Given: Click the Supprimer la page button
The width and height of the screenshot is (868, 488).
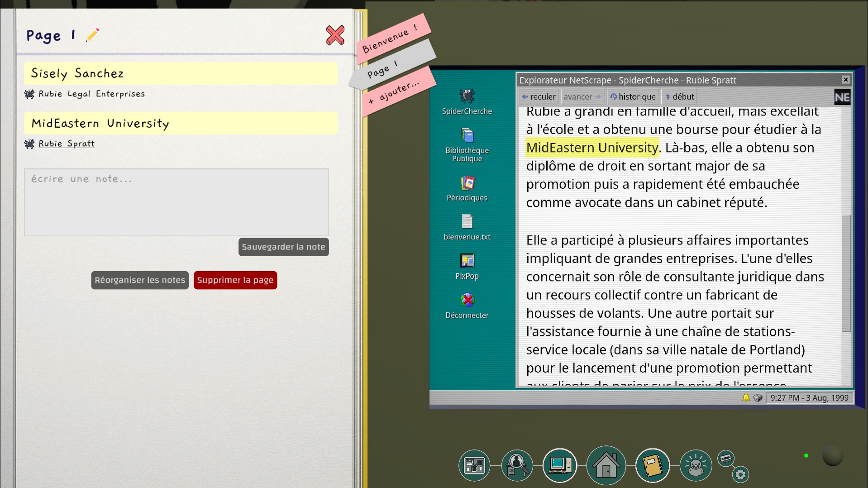Looking at the screenshot, I should (235, 280).
